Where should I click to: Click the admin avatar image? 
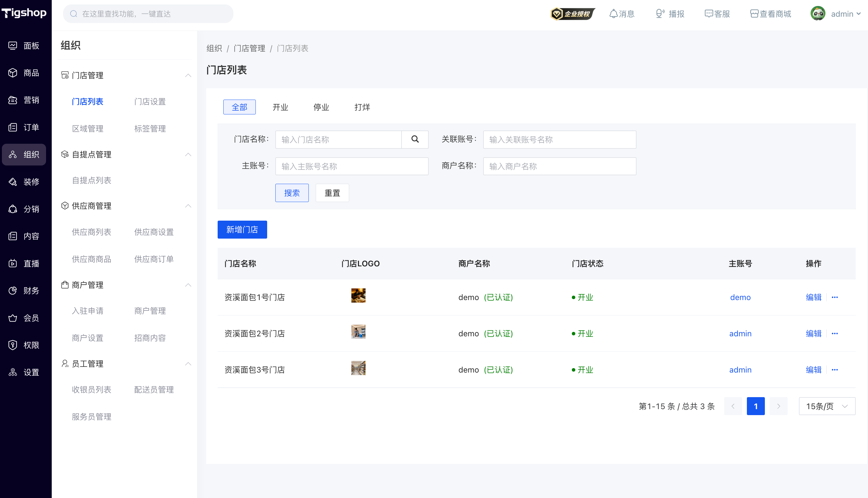[818, 14]
